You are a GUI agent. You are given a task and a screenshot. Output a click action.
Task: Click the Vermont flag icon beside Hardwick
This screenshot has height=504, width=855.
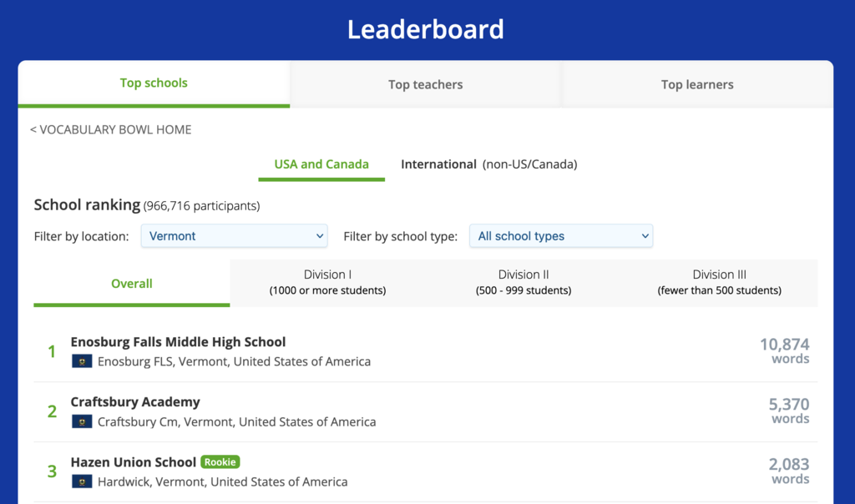pyautogui.click(x=82, y=481)
